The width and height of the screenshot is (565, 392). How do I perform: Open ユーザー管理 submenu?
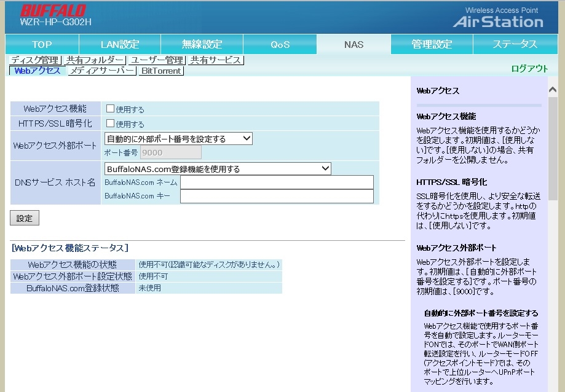pyautogui.click(x=157, y=60)
